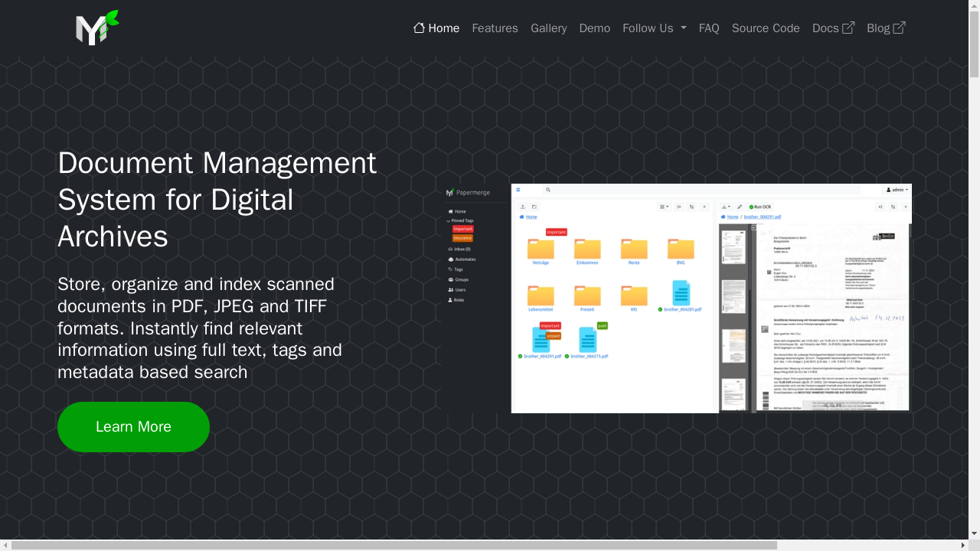Screen dimensions: 980x551
Task: Click the Papermerge leaf logo
Action: click(97, 28)
